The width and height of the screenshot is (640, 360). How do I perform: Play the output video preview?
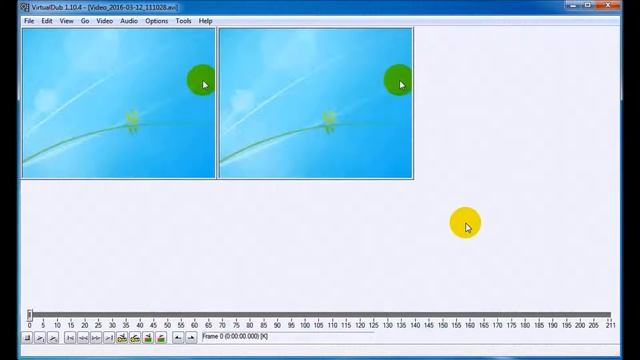click(53, 338)
